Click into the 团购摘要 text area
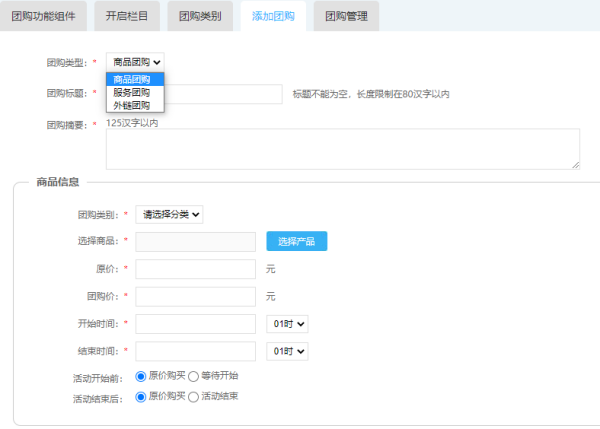The image size is (600, 429). click(x=342, y=148)
